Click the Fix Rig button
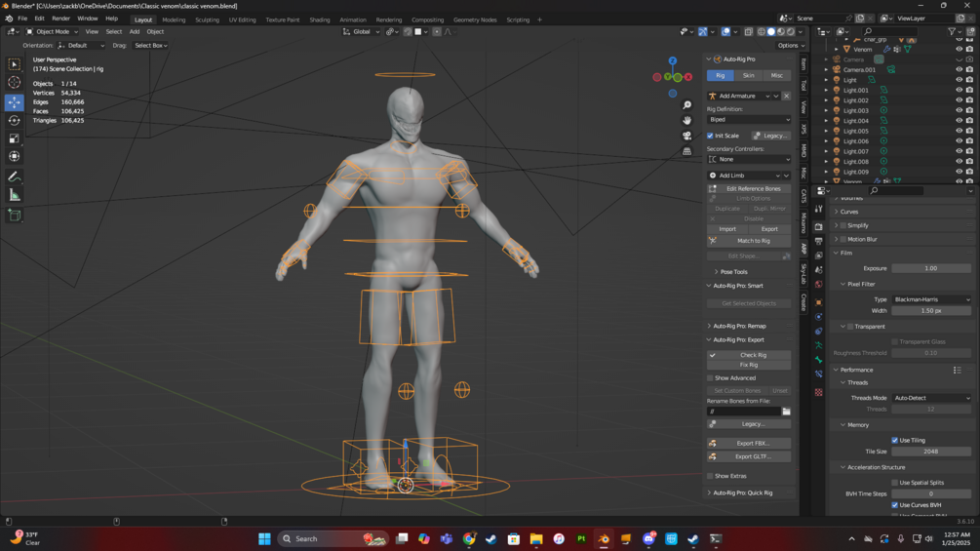The image size is (980, 551). tap(749, 365)
